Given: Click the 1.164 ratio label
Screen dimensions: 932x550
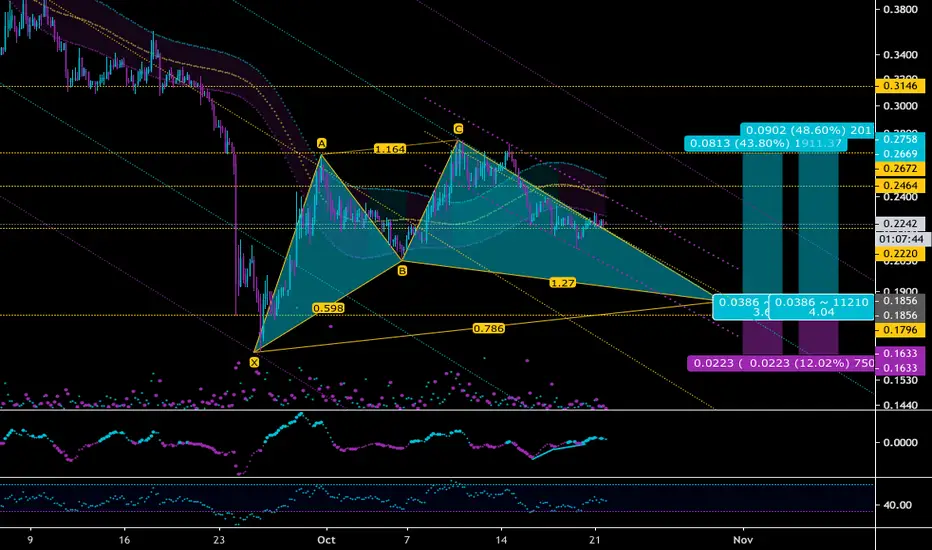Looking at the screenshot, I should 390,149.
